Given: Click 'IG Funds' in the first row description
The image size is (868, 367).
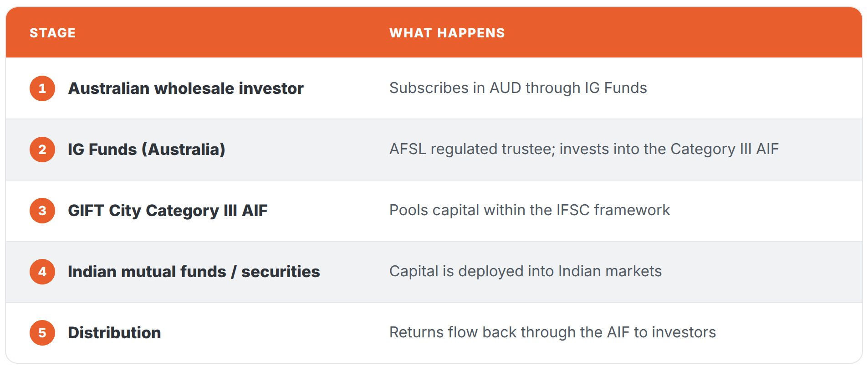Looking at the screenshot, I should tap(616, 88).
